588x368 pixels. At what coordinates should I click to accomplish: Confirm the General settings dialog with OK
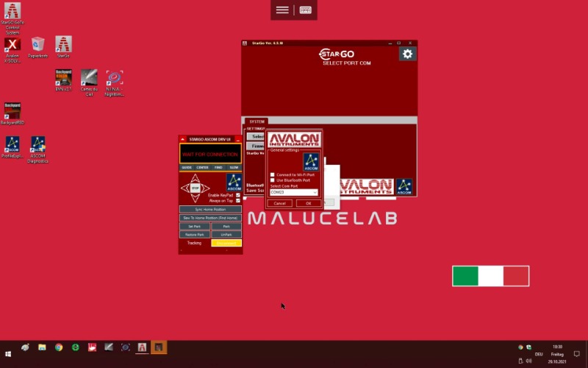308,204
